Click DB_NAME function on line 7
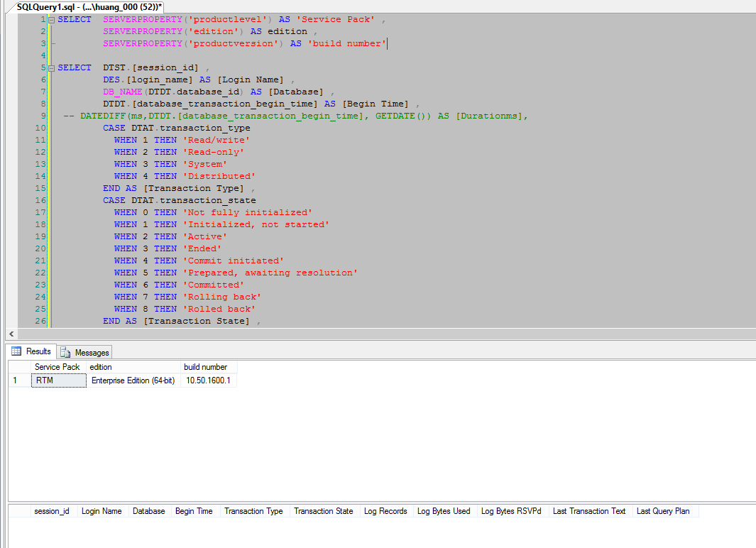This screenshot has height=548, width=756. [123, 92]
